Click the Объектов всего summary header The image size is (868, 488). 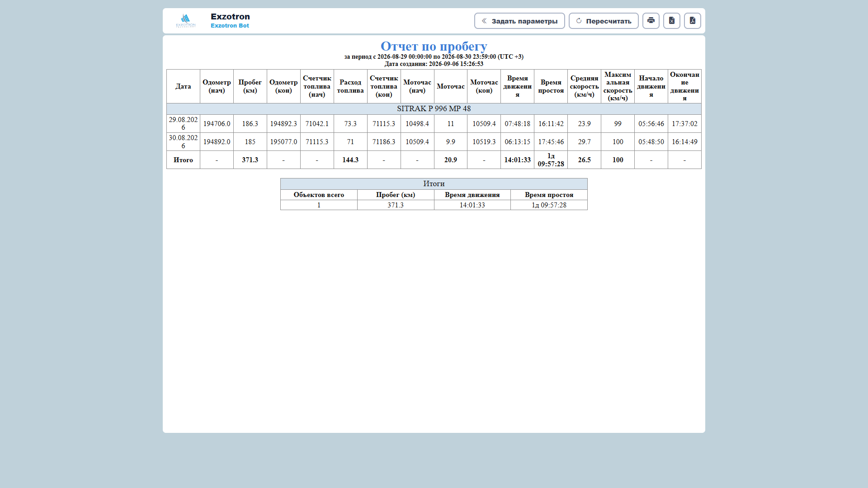click(x=319, y=195)
